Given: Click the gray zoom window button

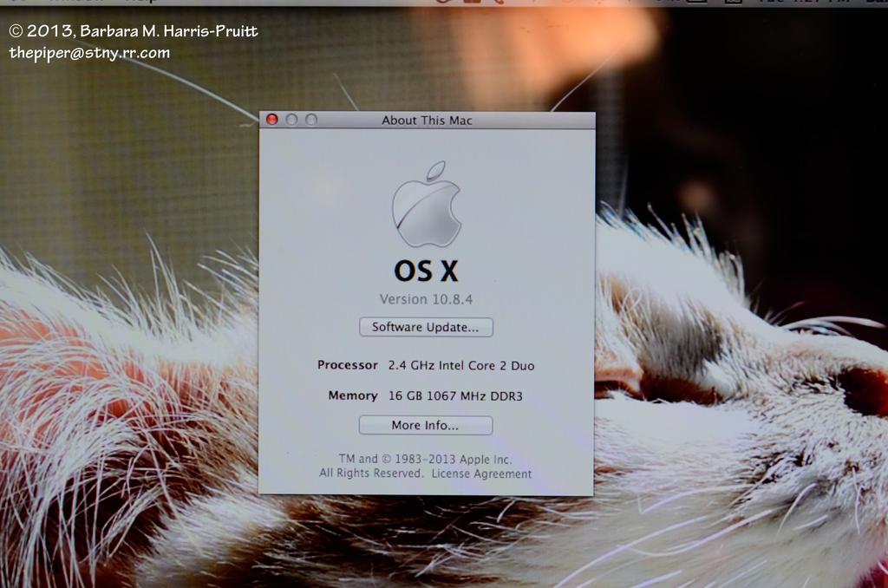Looking at the screenshot, I should (x=311, y=120).
